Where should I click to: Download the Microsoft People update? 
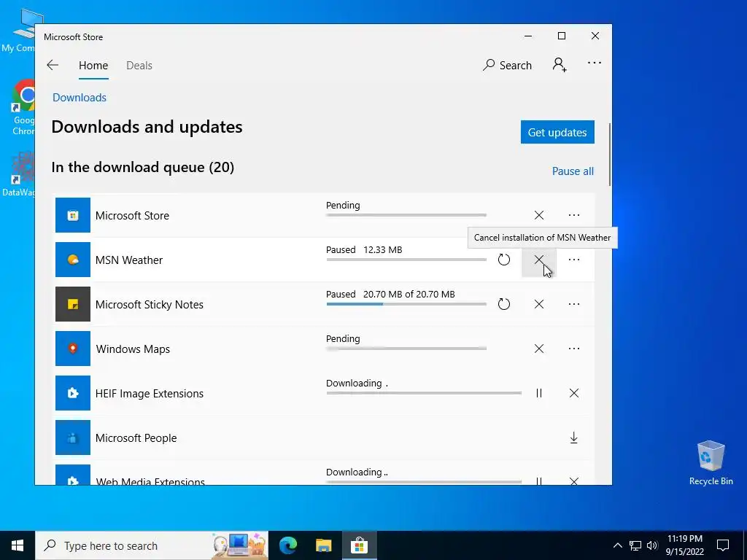pos(573,437)
